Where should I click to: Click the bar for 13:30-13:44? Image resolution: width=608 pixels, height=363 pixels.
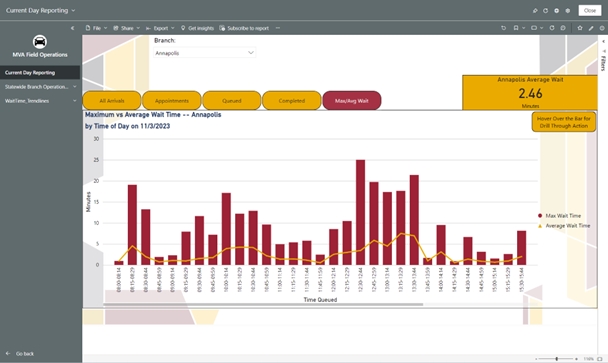pos(414,220)
